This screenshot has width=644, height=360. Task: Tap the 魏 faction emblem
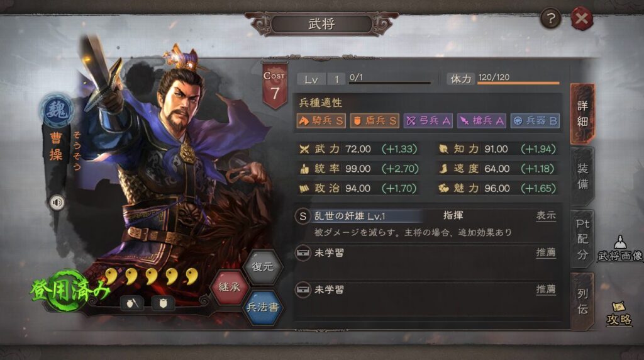pyautogui.click(x=57, y=110)
